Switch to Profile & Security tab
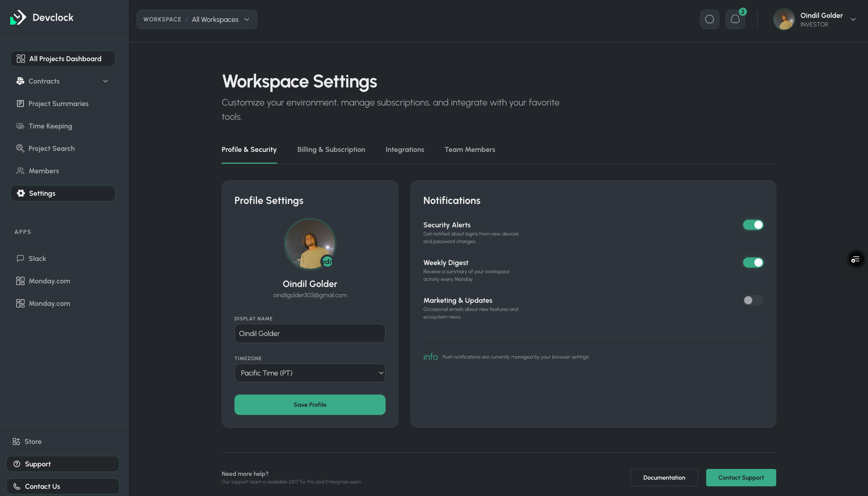868x496 pixels. pos(249,150)
